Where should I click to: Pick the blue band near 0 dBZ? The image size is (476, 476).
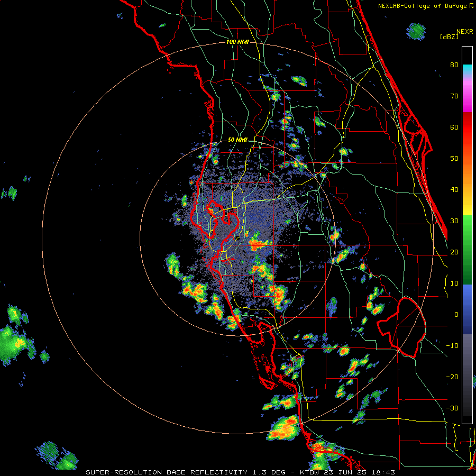pyautogui.click(x=467, y=309)
